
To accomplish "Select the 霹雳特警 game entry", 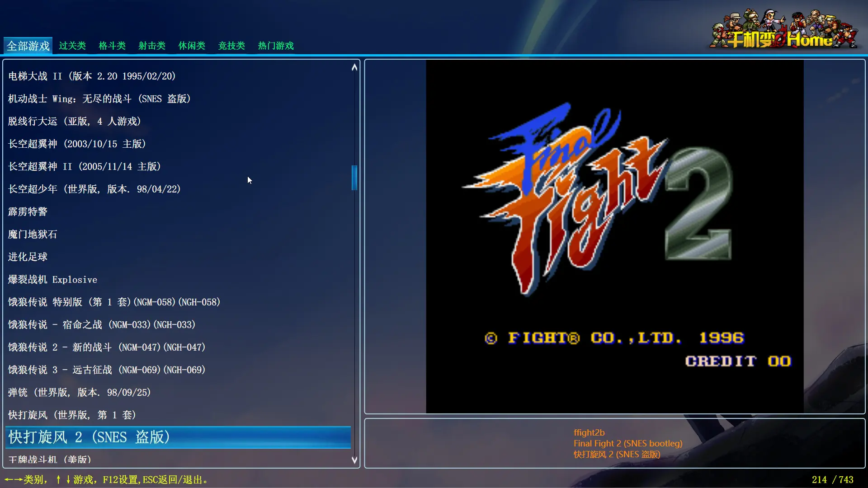I will (x=28, y=211).
